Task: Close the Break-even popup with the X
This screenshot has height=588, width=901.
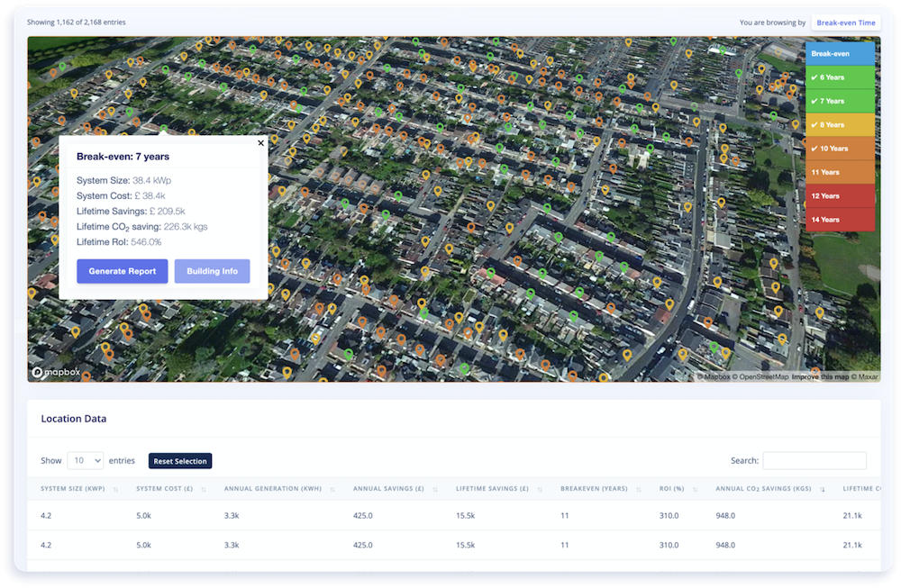Action: pos(261,142)
